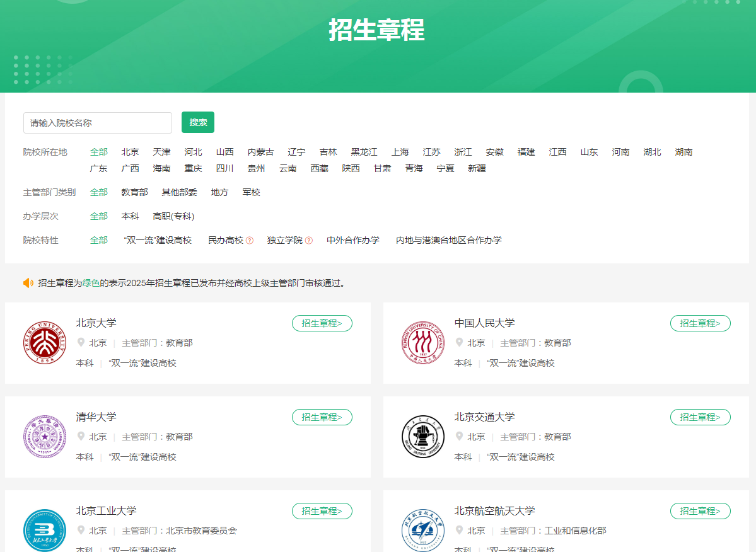Filter by location 西藏
This screenshot has height=552, width=756.
tap(319, 169)
